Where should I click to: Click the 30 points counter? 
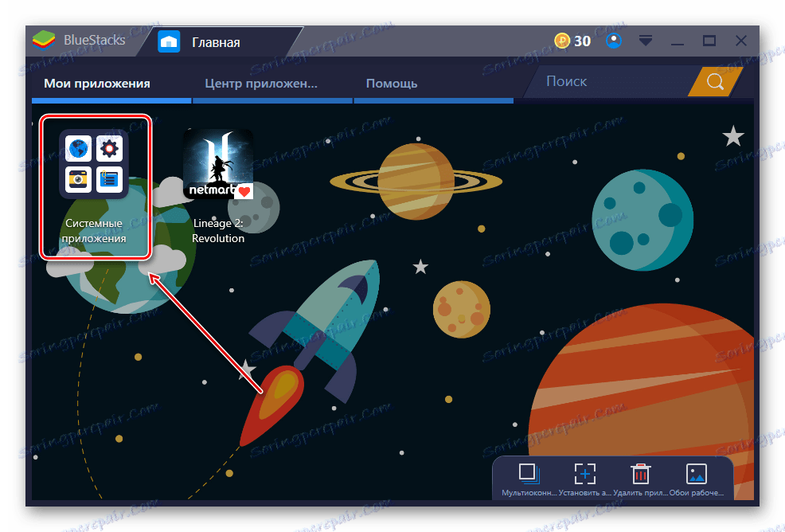coord(582,41)
